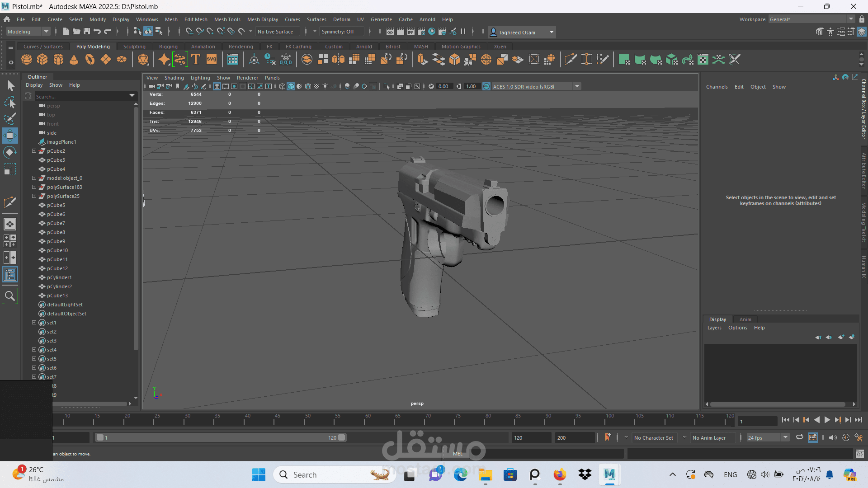Click the polygon cone shelf icon

[x=74, y=60]
